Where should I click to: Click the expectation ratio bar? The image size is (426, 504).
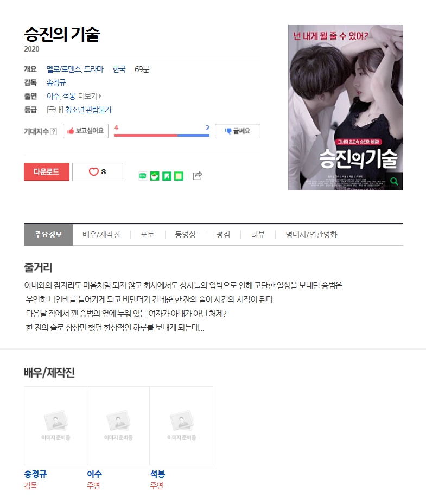click(x=162, y=135)
